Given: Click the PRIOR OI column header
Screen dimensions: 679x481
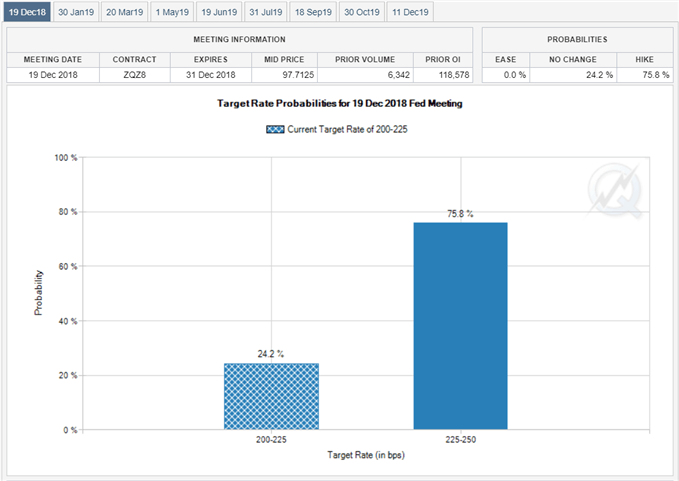Looking at the screenshot, I should tap(443, 59).
